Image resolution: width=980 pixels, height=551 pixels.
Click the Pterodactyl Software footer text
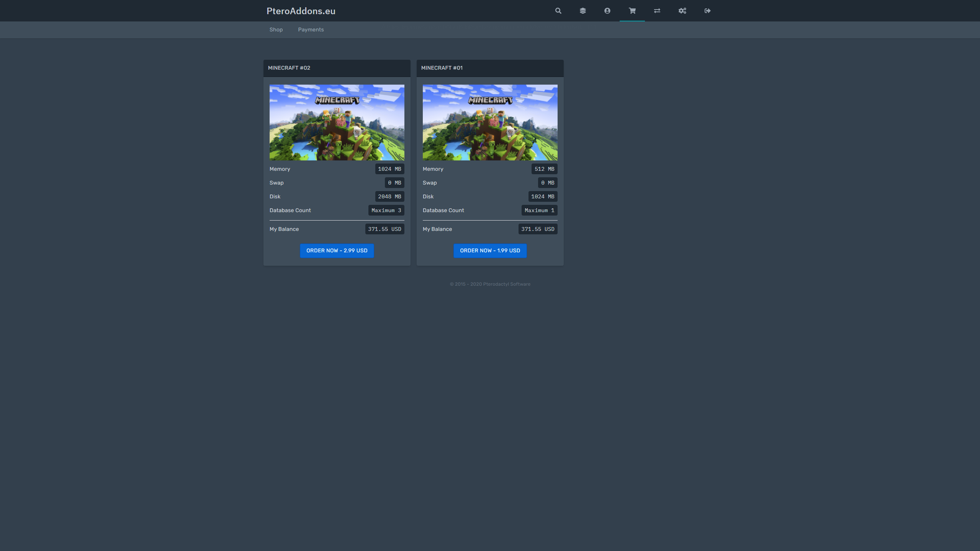point(490,284)
